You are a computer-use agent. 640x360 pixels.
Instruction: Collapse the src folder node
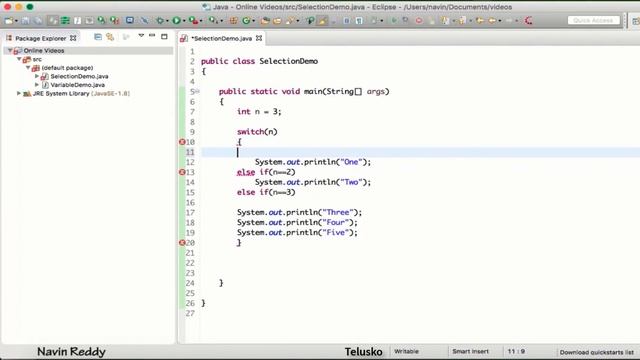(19, 59)
